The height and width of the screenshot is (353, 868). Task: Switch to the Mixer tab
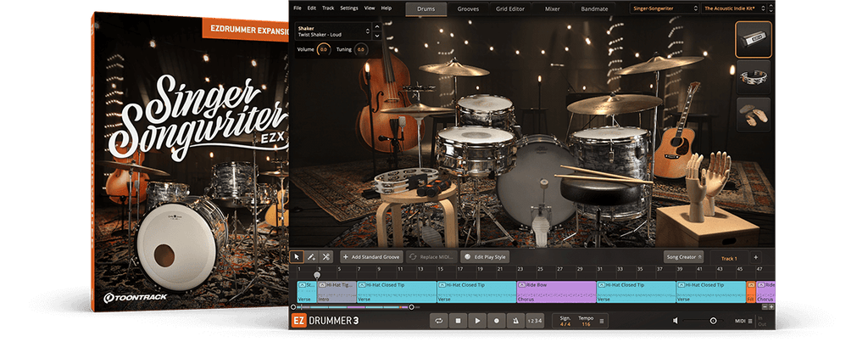552,8
